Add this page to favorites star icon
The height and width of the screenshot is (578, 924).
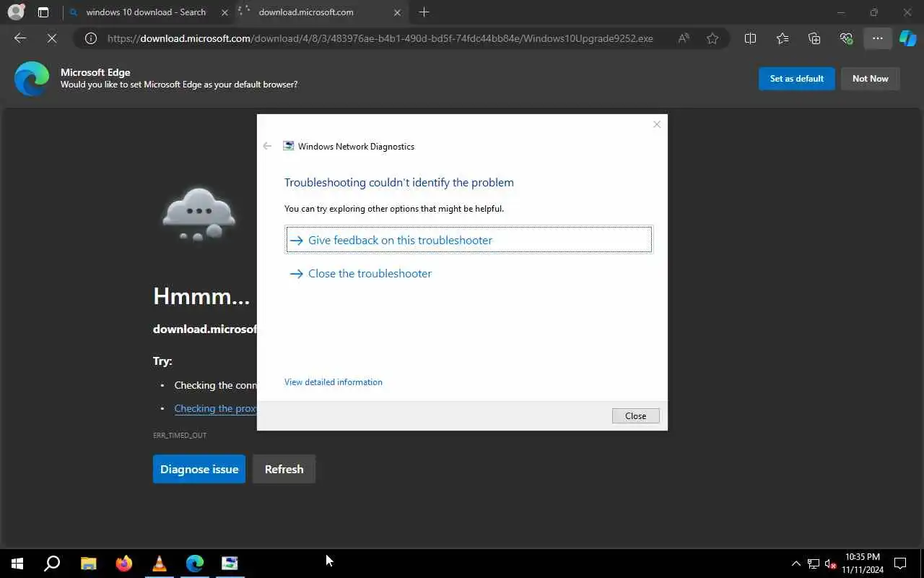click(713, 38)
